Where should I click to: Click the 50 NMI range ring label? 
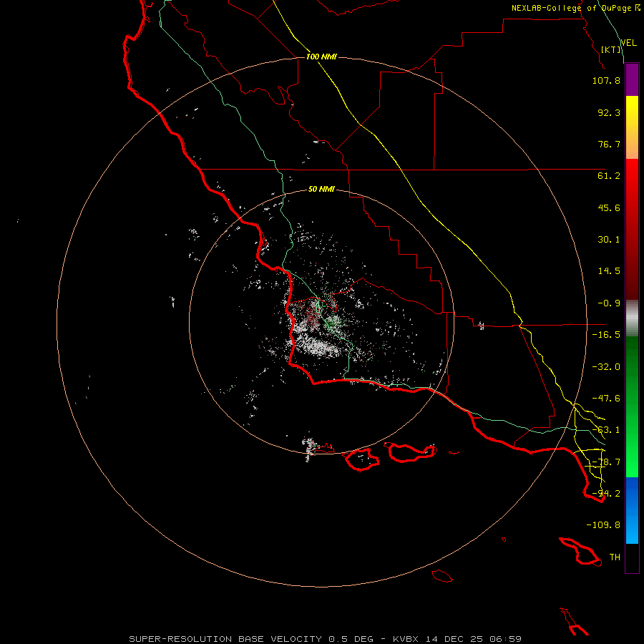click(x=321, y=190)
